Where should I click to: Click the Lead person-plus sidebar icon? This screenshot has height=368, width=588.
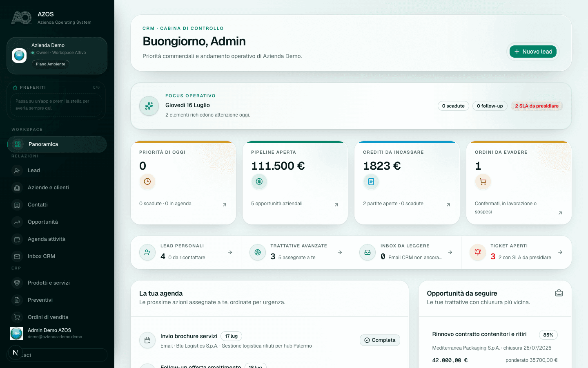[x=17, y=171]
